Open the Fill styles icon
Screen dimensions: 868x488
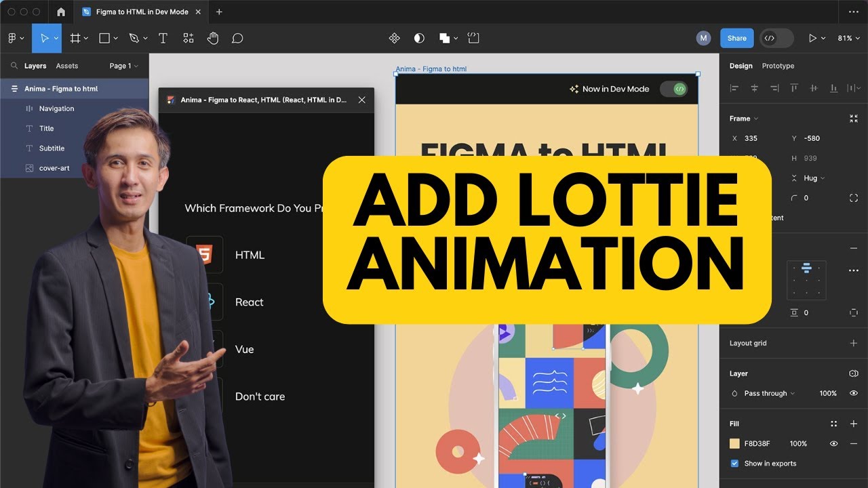pyautogui.click(x=834, y=424)
